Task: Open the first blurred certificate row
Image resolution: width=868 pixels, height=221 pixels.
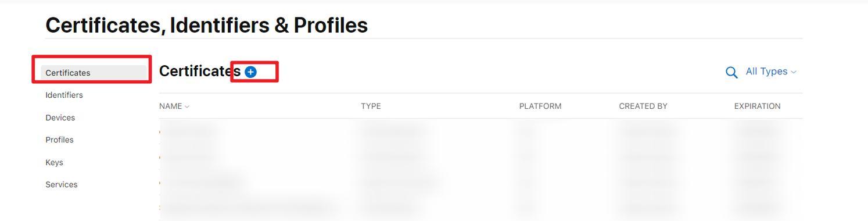Action: pyautogui.click(x=480, y=131)
